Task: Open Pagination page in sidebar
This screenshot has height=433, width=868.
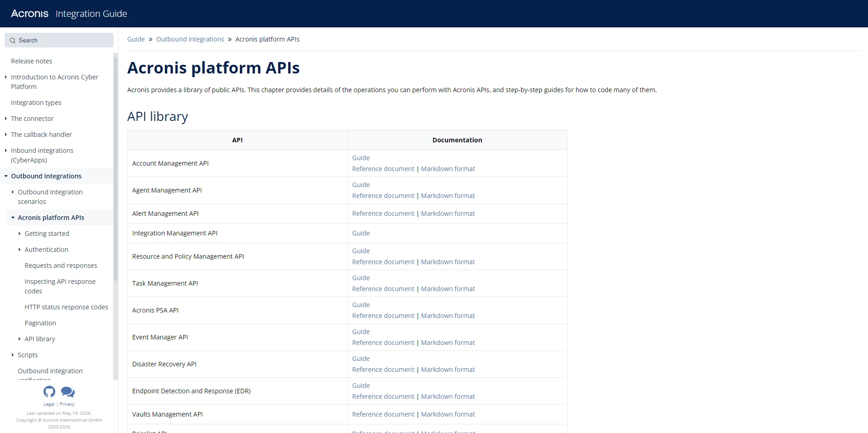Action: (40, 323)
